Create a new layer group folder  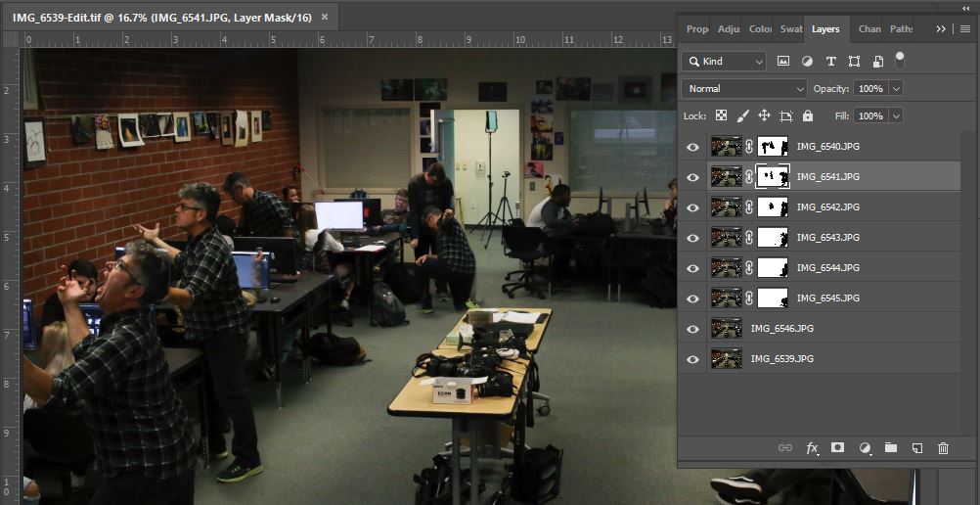point(891,447)
